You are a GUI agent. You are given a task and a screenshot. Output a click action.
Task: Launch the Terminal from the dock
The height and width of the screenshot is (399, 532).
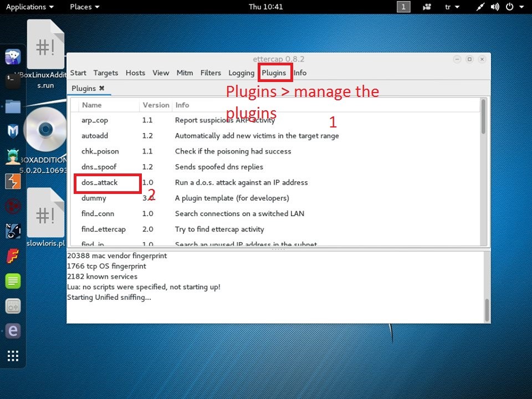tap(13, 81)
